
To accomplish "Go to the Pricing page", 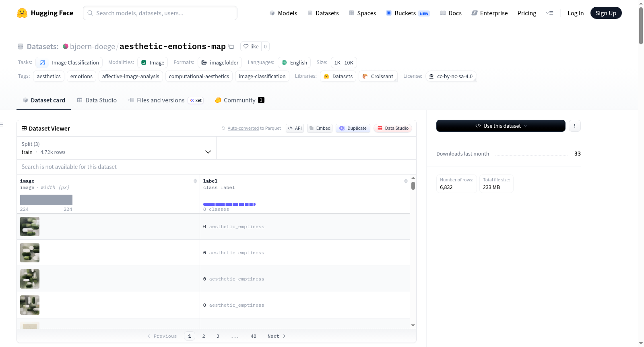I will [527, 13].
